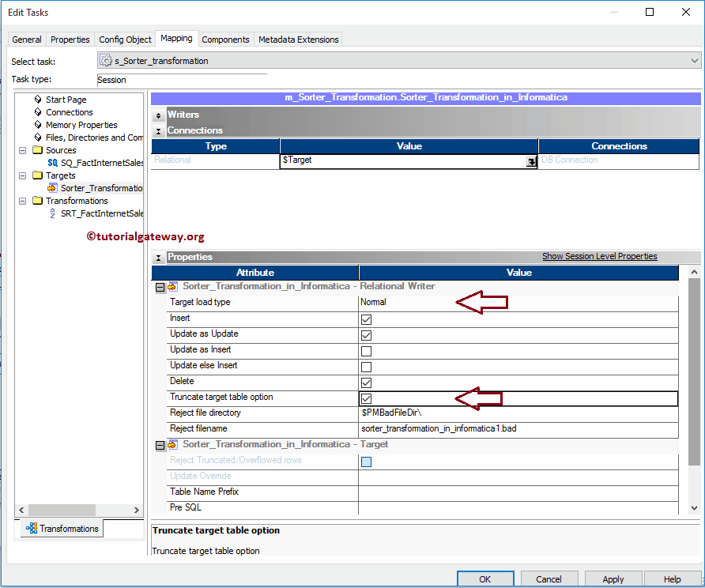Click the Sources folder icon

tap(37, 150)
